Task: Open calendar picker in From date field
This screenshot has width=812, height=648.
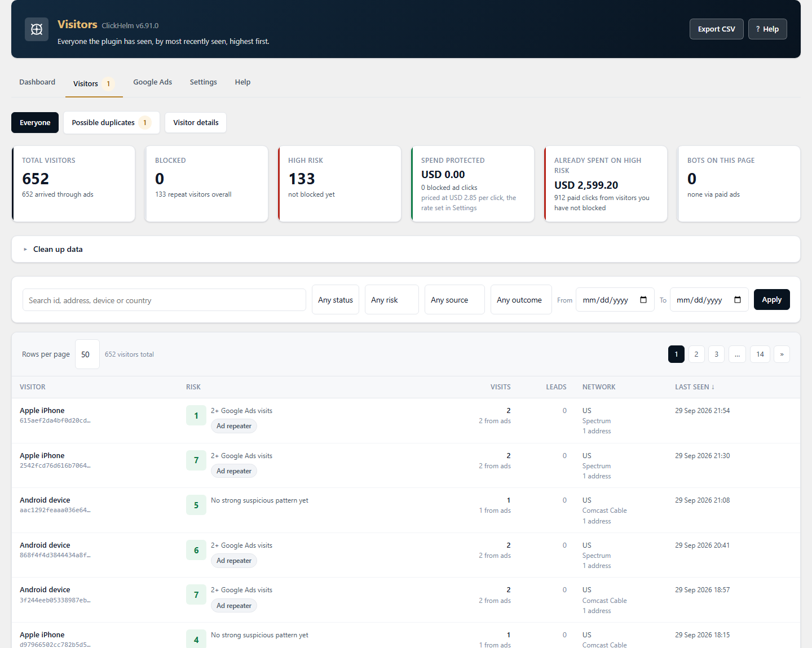Action: (x=643, y=300)
